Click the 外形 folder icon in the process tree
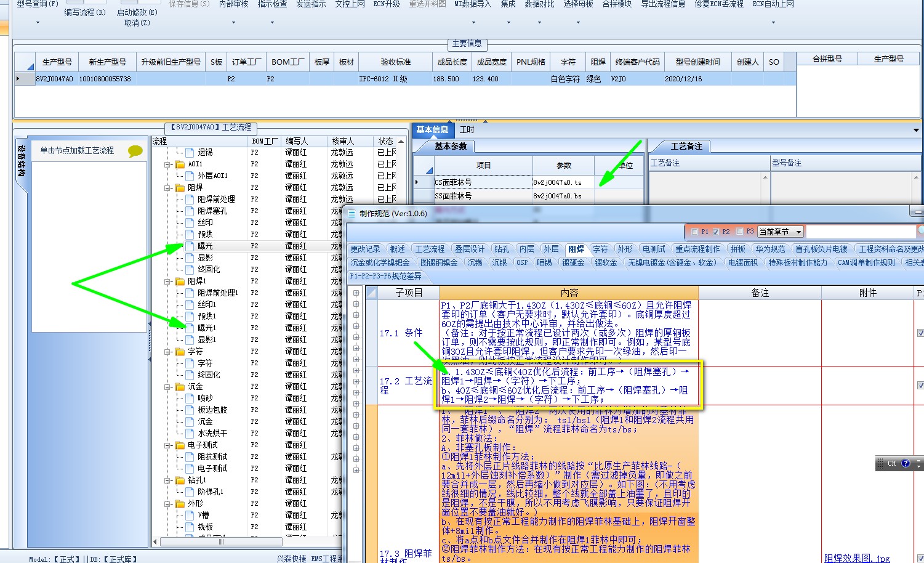This screenshot has height=563, width=924. coord(180,504)
